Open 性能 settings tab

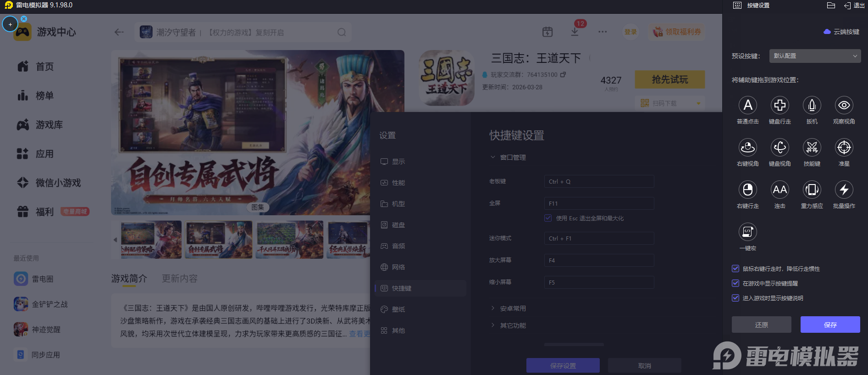(393, 183)
